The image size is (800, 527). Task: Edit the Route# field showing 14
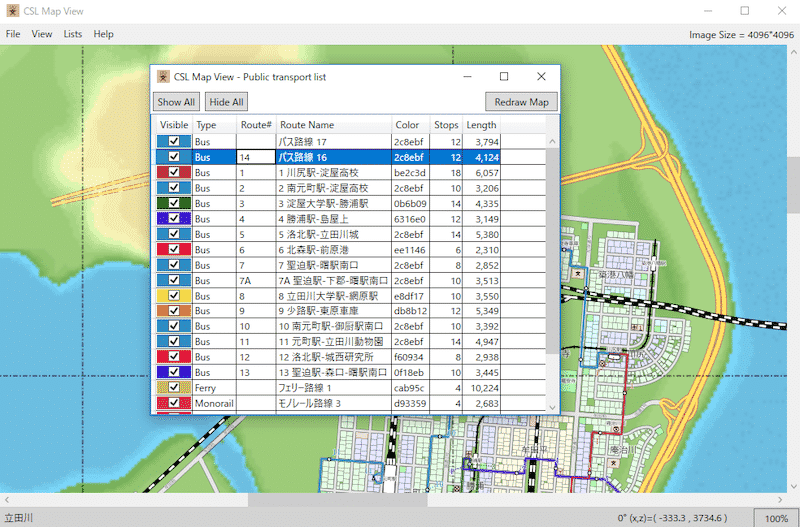tap(255, 157)
